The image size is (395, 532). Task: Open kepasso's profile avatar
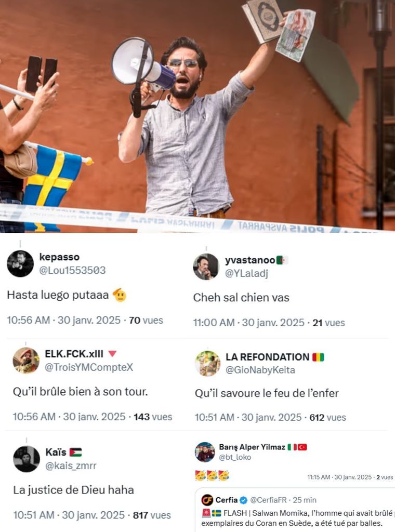click(20, 263)
